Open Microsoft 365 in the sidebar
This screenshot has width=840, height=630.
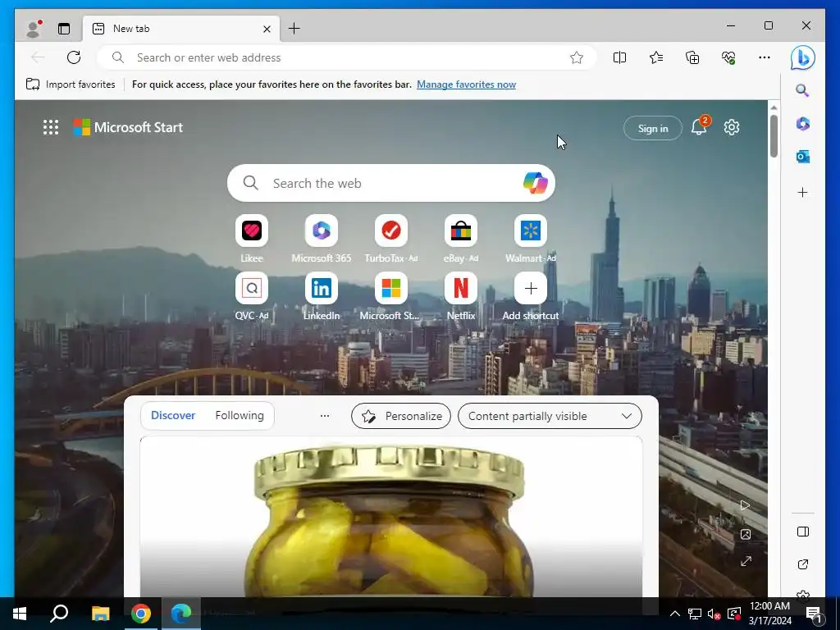[802, 124]
